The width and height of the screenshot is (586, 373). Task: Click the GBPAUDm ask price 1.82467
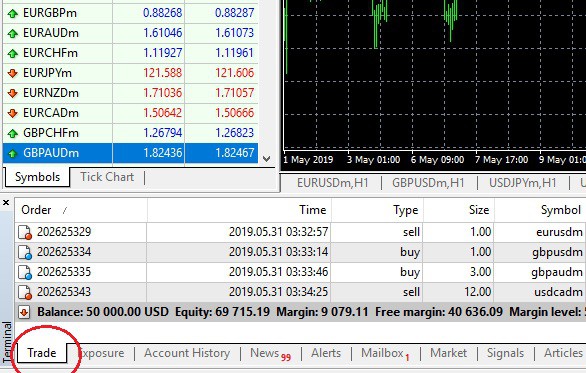click(x=234, y=153)
